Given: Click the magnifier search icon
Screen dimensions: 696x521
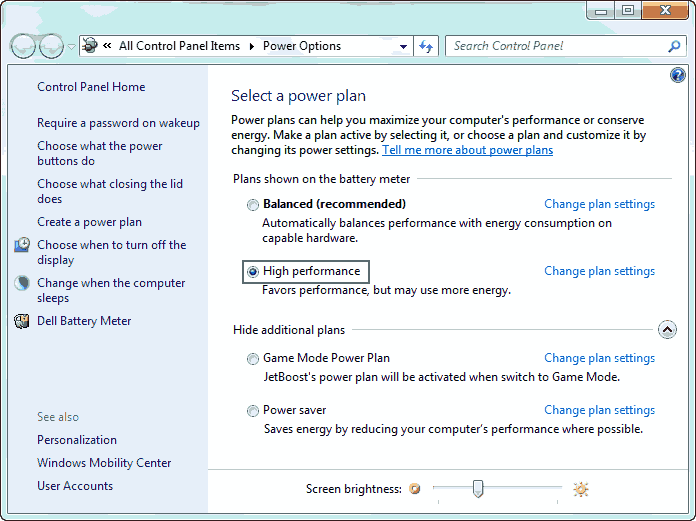Looking at the screenshot, I should point(675,46).
